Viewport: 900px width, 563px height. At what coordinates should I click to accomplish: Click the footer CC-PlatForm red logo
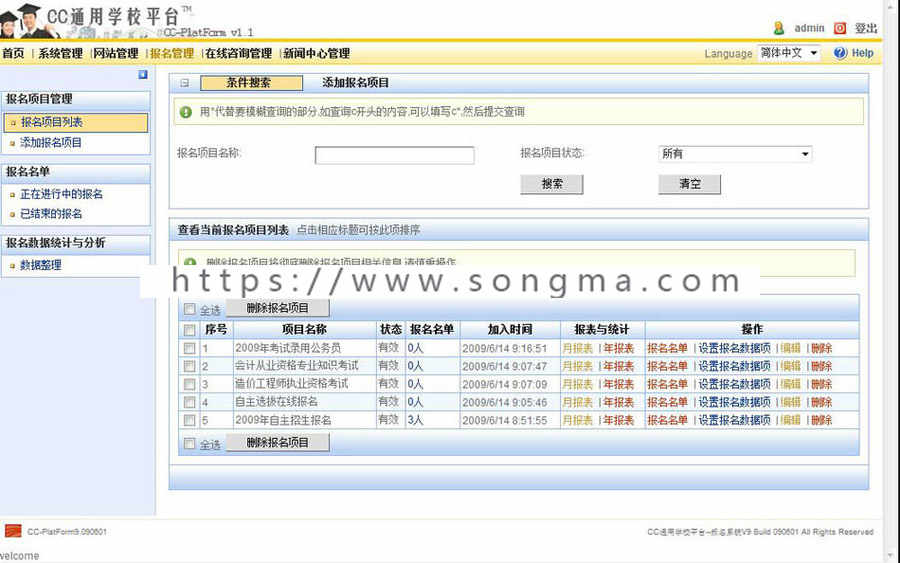point(13,531)
